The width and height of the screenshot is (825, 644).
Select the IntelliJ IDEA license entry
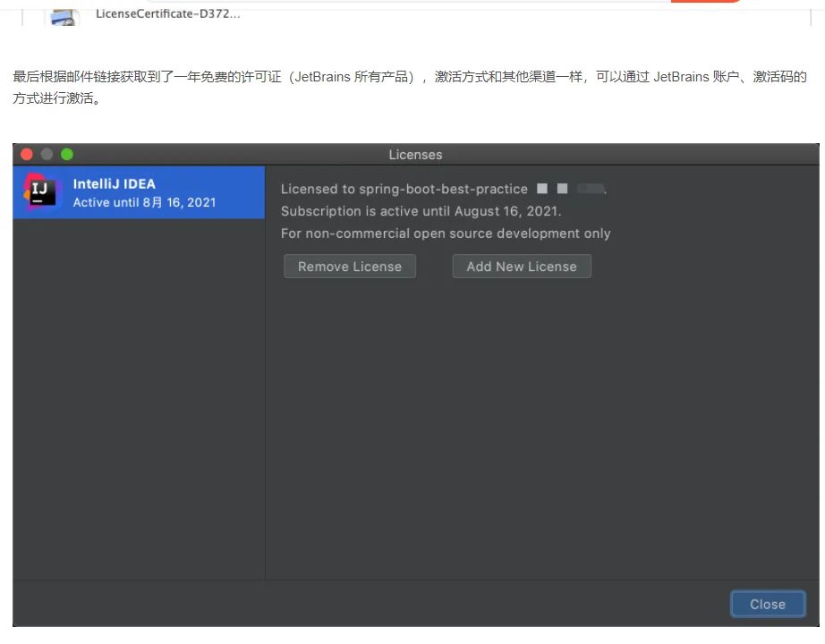coord(139,192)
